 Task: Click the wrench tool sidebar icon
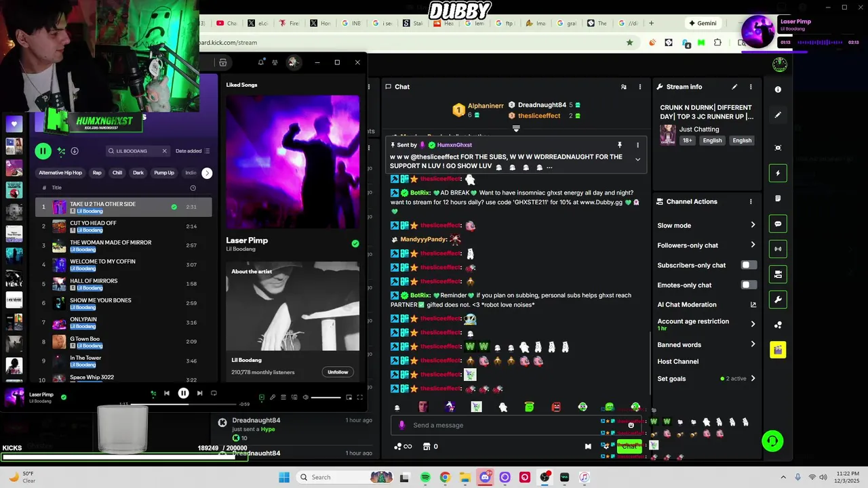(778, 300)
